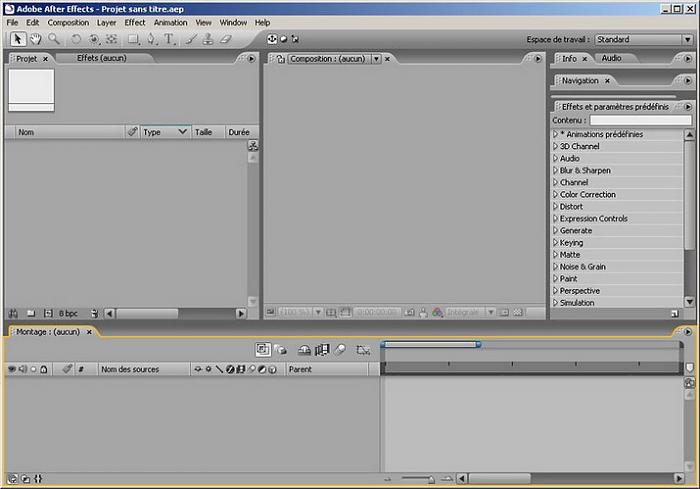Open Espace de travail Standard dropdown
Viewport: 700px width, 489px height.
point(688,39)
